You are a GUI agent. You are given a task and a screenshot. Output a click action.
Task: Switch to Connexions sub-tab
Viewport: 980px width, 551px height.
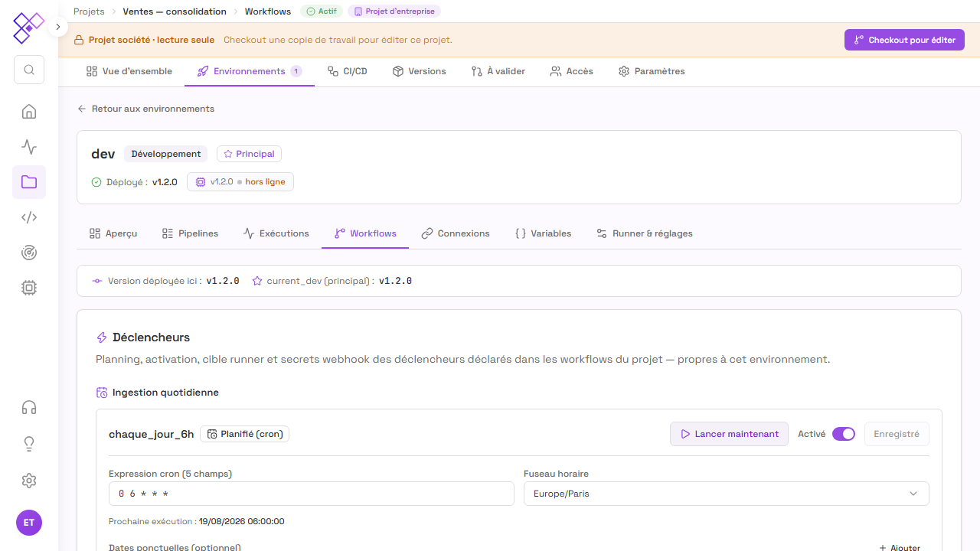(456, 233)
